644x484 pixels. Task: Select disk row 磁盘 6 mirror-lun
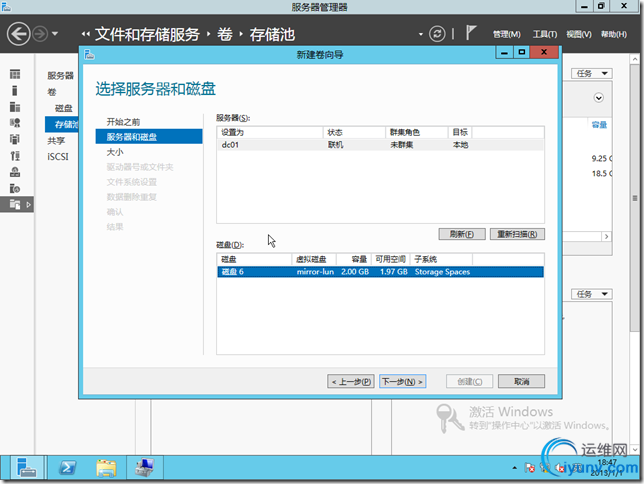(x=380, y=272)
